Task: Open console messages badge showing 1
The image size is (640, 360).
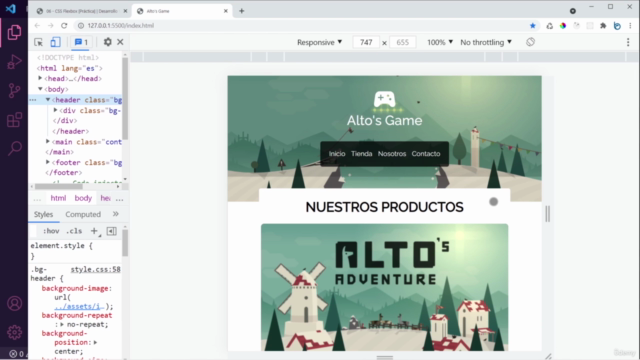Action: click(x=81, y=42)
